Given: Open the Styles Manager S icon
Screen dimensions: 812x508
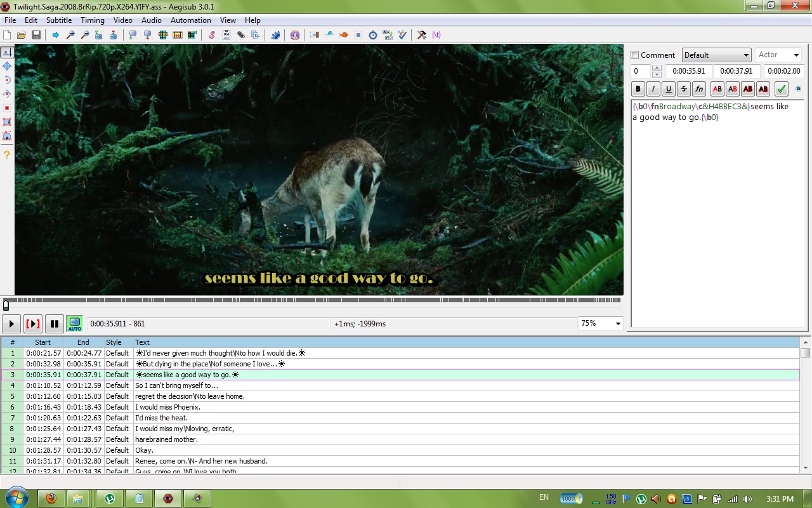Looking at the screenshot, I should [x=211, y=35].
